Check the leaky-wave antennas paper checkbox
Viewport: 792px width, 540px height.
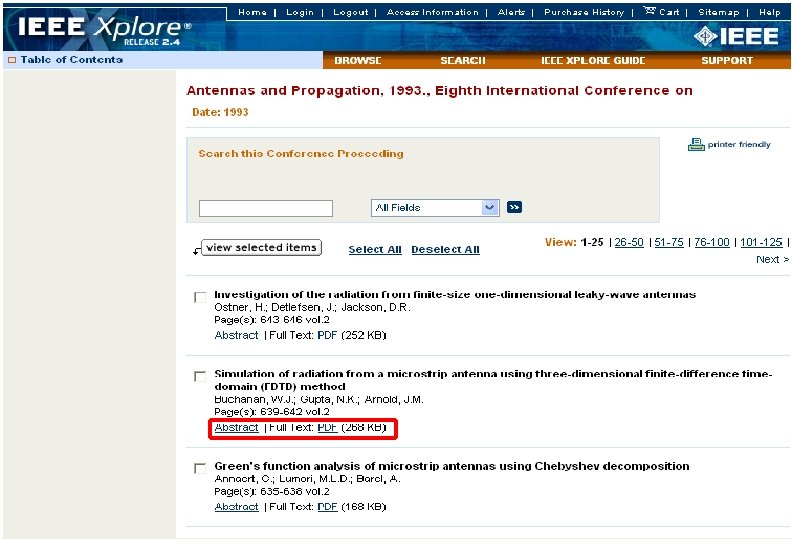coord(200,297)
